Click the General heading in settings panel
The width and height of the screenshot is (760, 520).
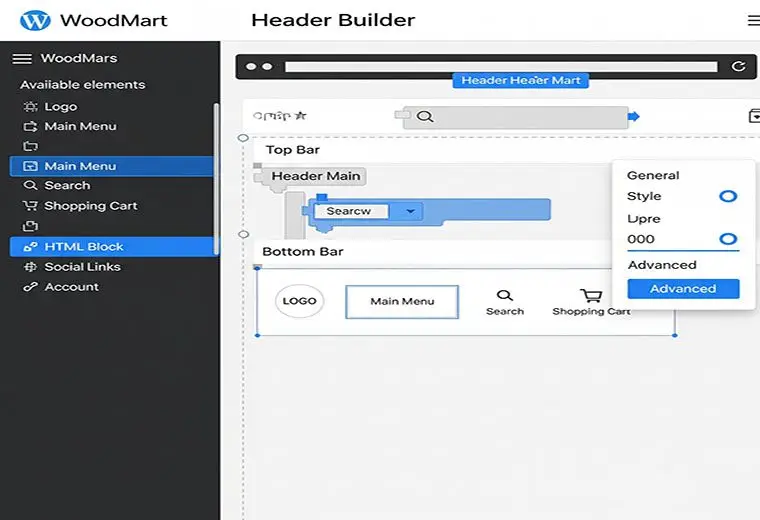[x=653, y=175]
